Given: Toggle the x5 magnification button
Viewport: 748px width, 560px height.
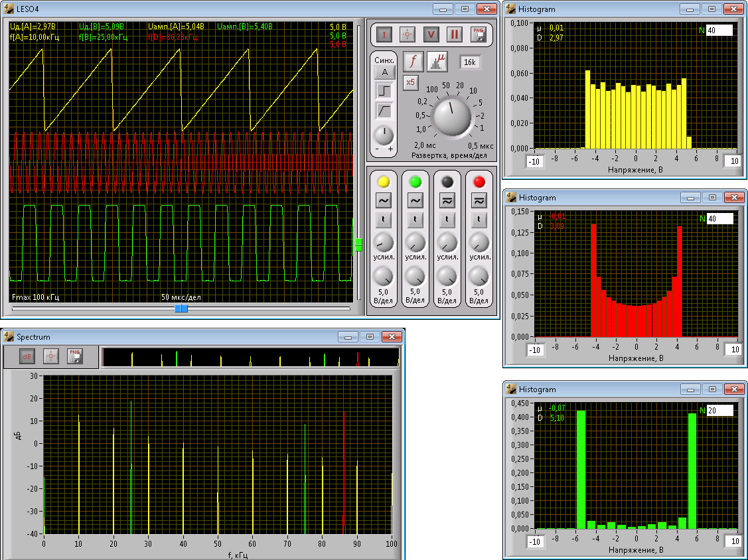Looking at the screenshot, I should (410, 82).
